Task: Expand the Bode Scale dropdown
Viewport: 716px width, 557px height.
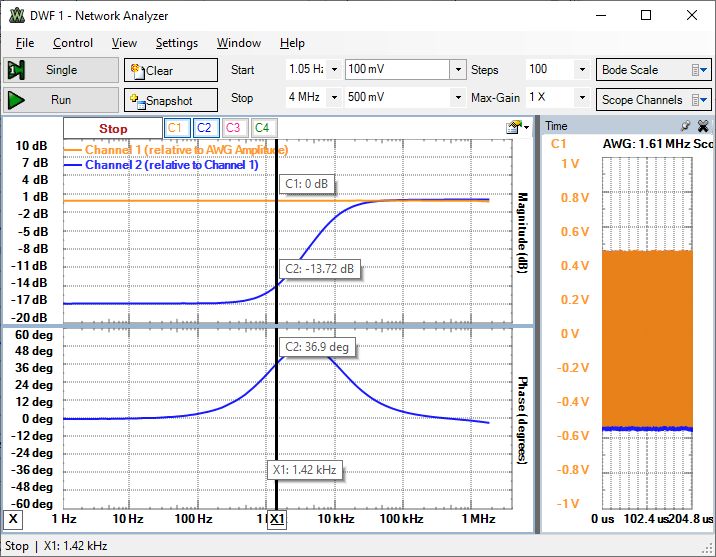Action: tap(700, 70)
